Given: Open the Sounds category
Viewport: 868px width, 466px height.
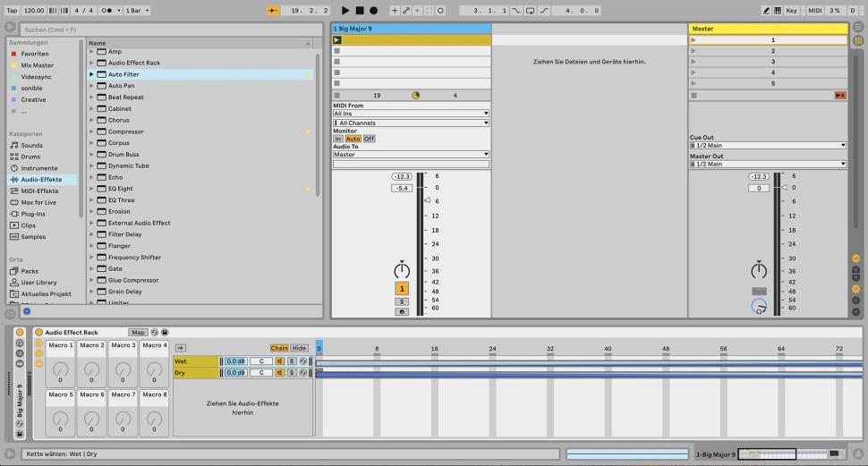Looking at the screenshot, I should click(31, 145).
